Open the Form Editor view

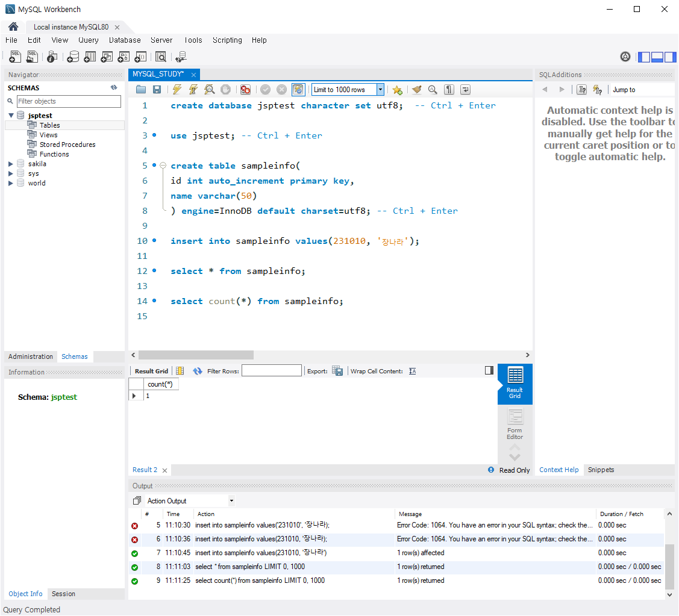coord(515,425)
